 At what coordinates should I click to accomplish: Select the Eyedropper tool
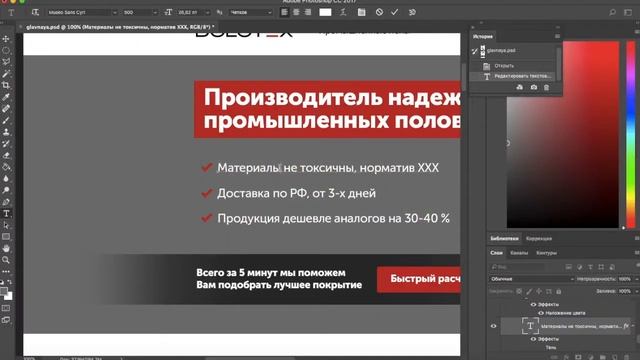click(6, 97)
